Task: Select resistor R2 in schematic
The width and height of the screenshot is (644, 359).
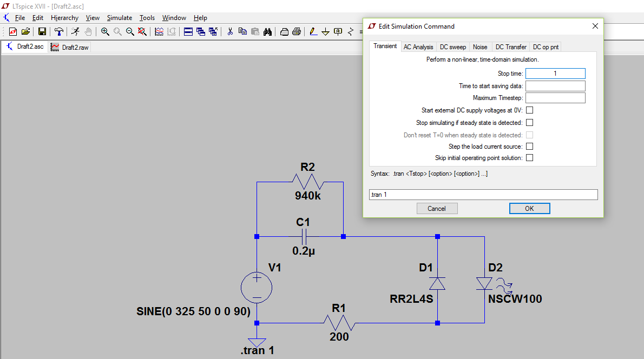Action: (308, 182)
